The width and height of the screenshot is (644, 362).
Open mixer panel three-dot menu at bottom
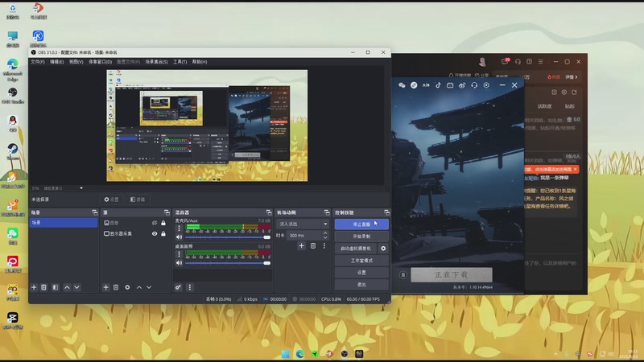pyautogui.click(x=190, y=287)
